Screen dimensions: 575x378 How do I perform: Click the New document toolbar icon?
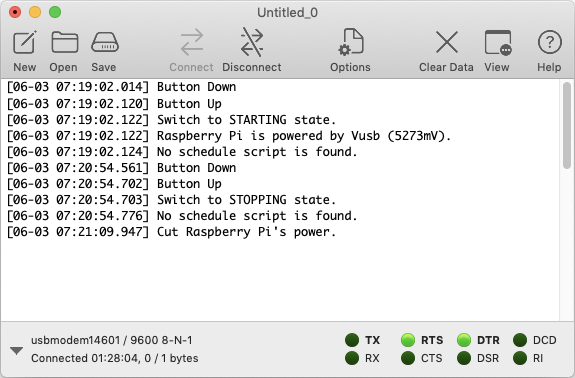[x=25, y=42]
